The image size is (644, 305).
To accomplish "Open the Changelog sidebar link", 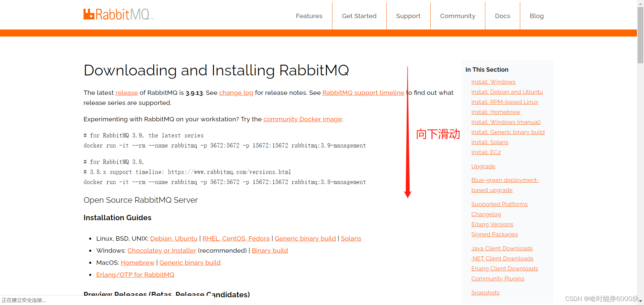I will (486, 214).
